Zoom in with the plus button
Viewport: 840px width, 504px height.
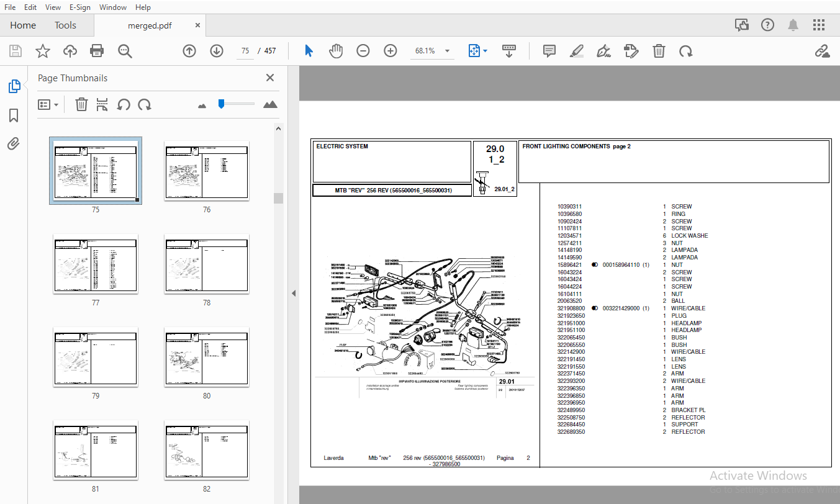391,51
